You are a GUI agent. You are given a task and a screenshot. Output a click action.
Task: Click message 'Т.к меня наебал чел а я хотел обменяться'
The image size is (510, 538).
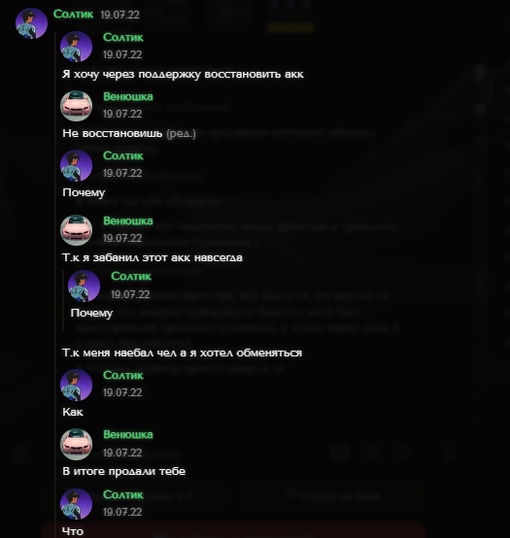click(182, 353)
